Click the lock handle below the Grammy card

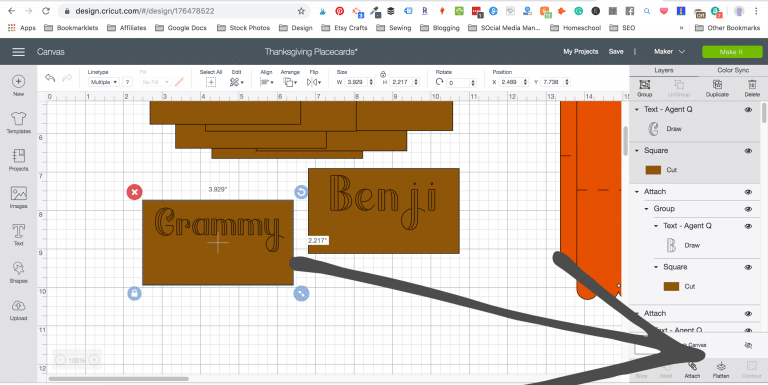point(135,293)
